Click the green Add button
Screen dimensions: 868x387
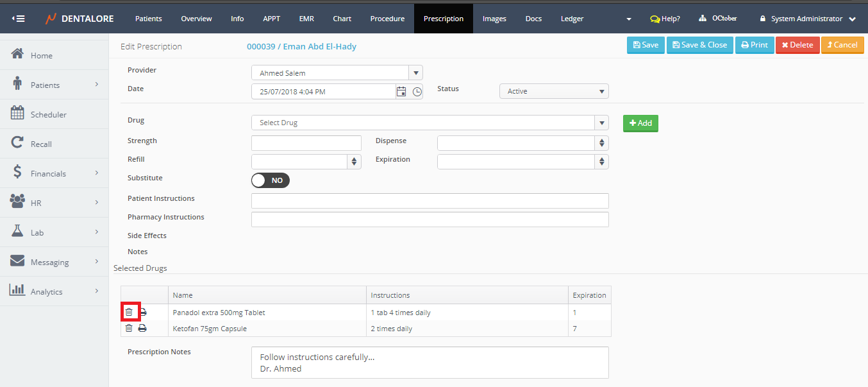640,123
